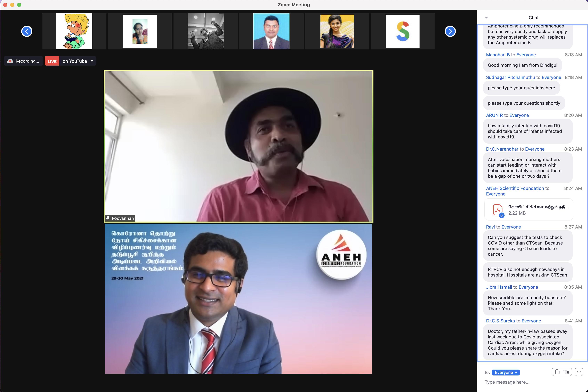Click the pin icon on Poovannan's video

click(108, 218)
